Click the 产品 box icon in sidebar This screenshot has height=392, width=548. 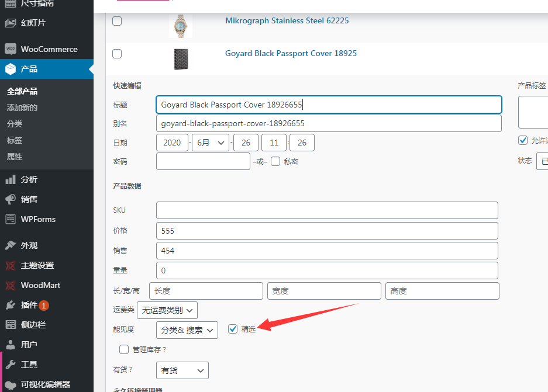coord(11,69)
